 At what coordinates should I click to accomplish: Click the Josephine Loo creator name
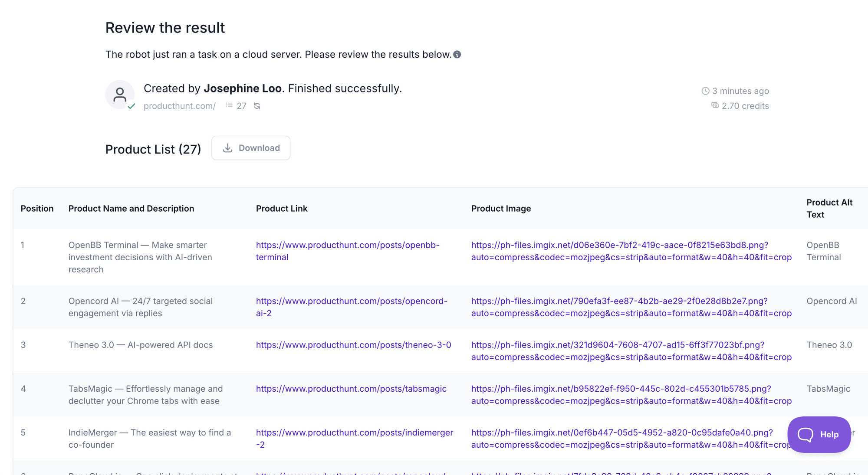click(243, 88)
